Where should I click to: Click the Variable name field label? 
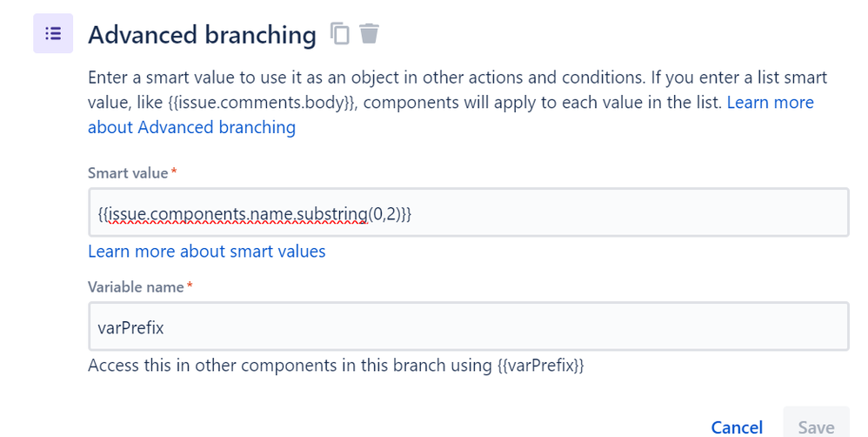(x=136, y=286)
